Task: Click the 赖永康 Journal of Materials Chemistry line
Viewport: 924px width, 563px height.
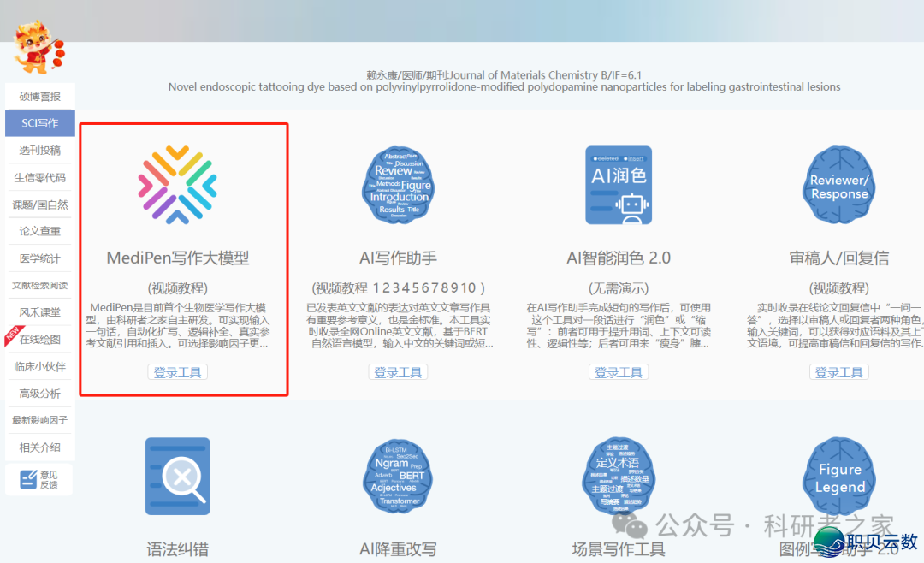Action: [x=504, y=75]
